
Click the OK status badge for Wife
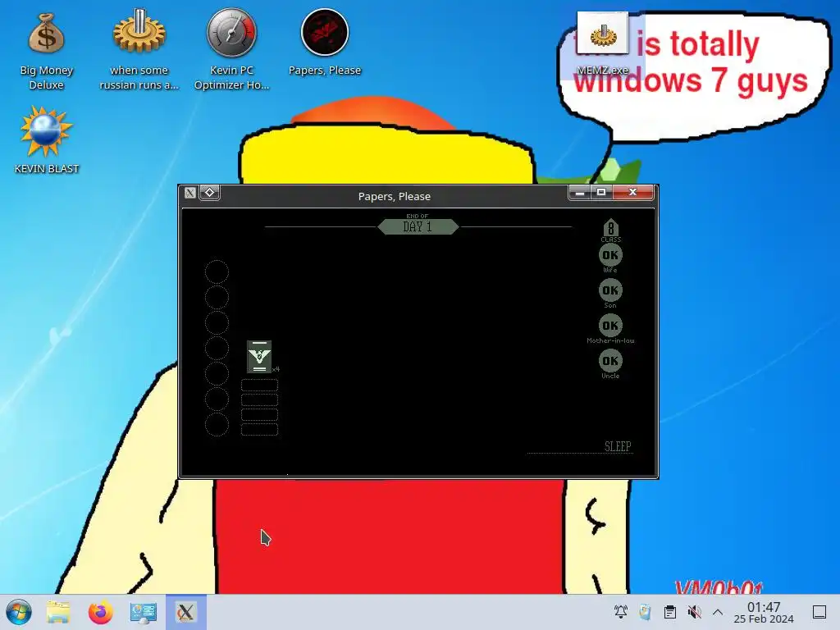tap(610, 255)
